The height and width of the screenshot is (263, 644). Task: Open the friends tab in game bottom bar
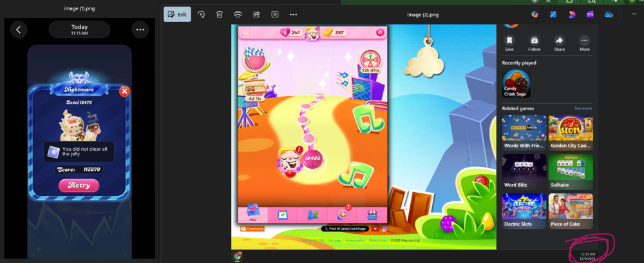point(312,214)
